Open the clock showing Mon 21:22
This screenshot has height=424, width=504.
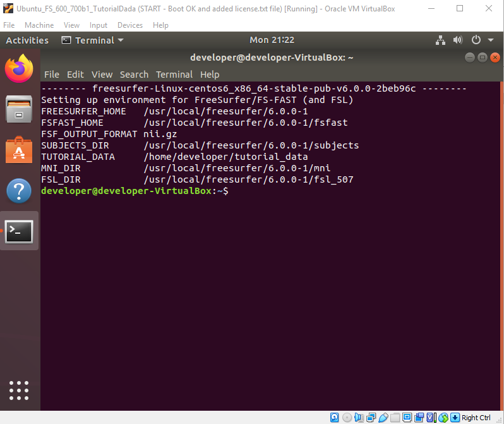point(272,40)
